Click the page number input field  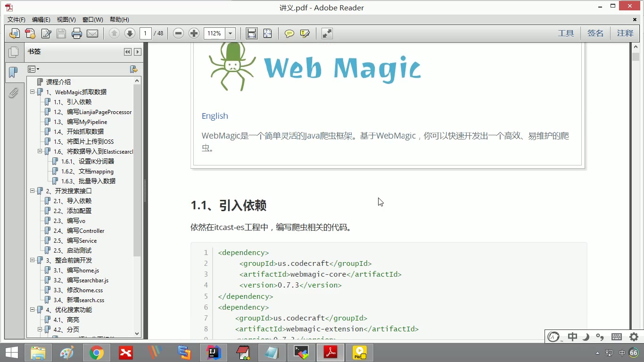click(x=146, y=33)
